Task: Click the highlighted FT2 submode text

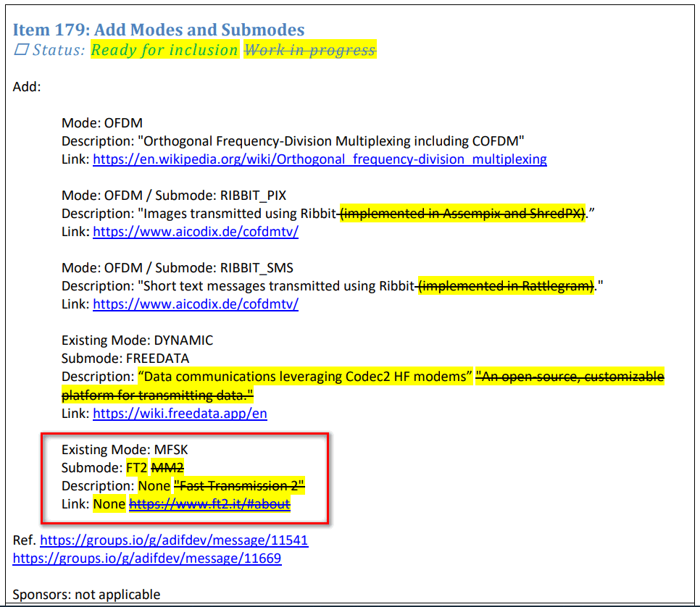Action: [136, 468]
